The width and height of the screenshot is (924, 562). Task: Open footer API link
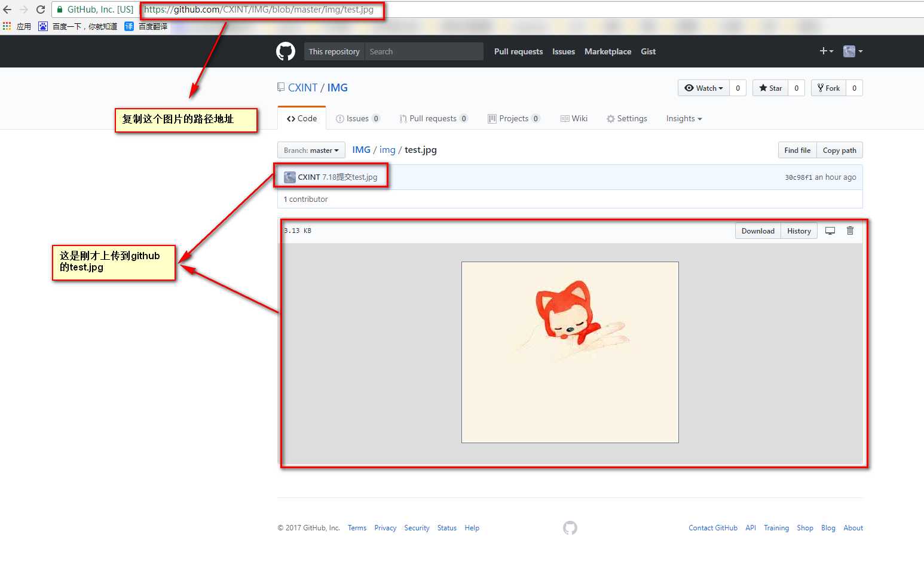pos(751,528)
